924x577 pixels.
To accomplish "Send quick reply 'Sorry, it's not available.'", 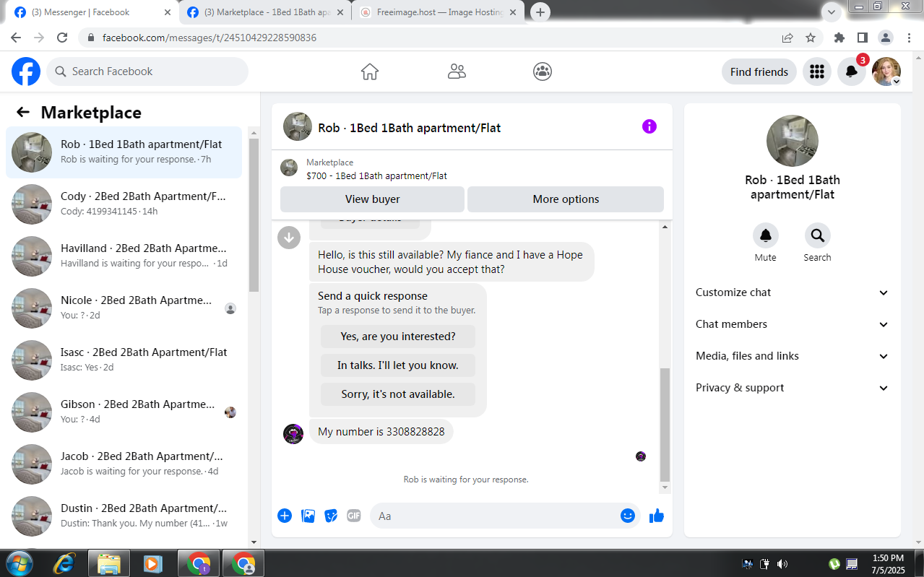I will point(398,394).
